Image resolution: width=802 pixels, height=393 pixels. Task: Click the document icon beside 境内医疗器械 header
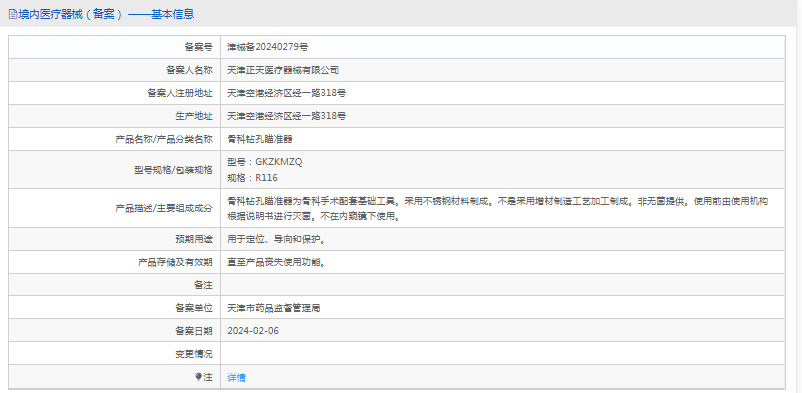13,14
